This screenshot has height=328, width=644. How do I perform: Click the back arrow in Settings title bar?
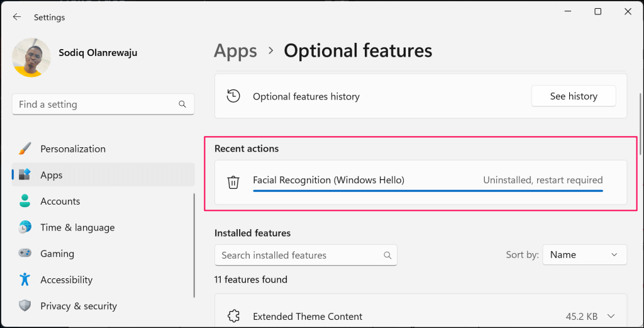(17, 17)
